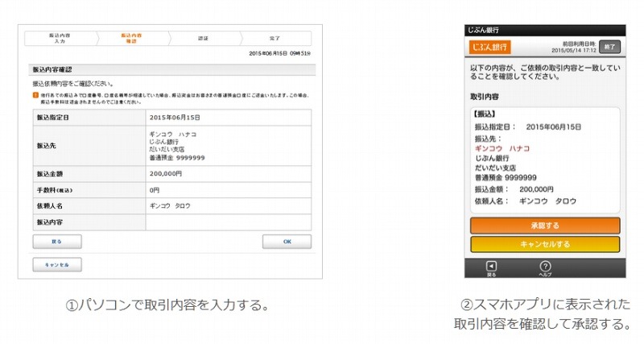
Task: Click the orange warning icon beside notice
Action: (x=35, y=95)
